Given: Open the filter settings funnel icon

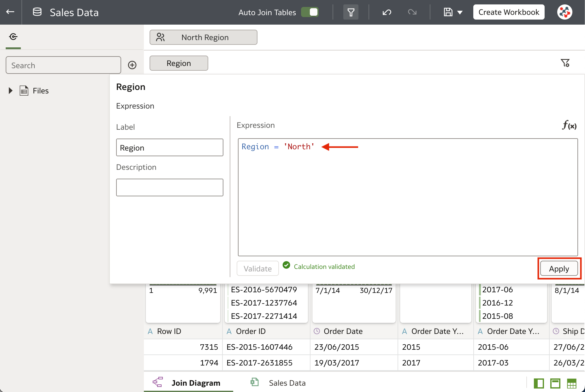Looking at the screenshot, I should click(x=565, y=63).
